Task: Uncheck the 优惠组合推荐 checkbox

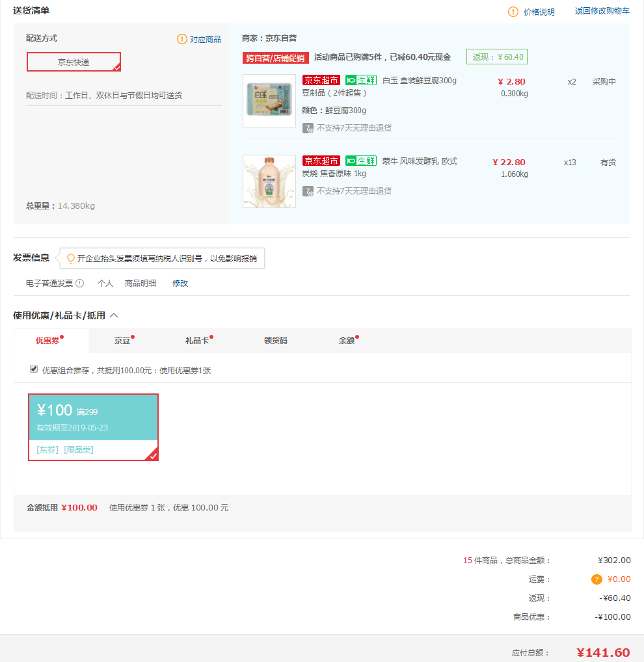Action: click(34, 369)
